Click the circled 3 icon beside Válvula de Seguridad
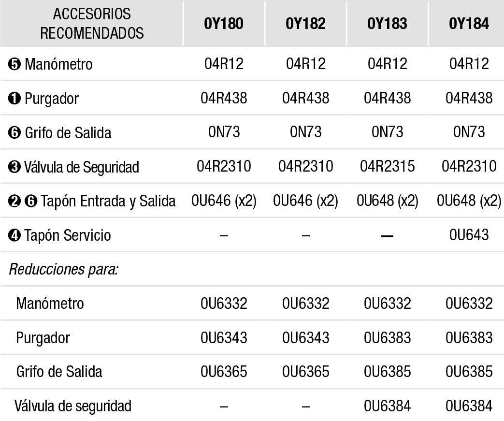 point(14,167)
